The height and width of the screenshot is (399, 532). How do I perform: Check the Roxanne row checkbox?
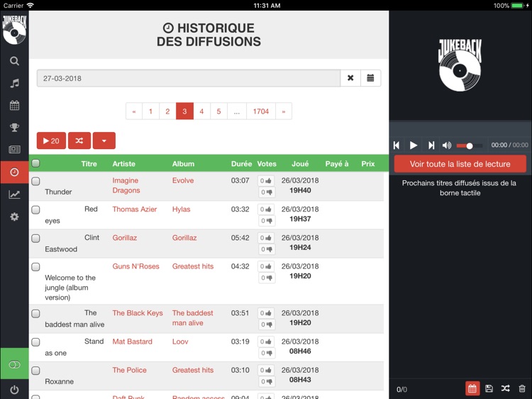click(35, 371)
